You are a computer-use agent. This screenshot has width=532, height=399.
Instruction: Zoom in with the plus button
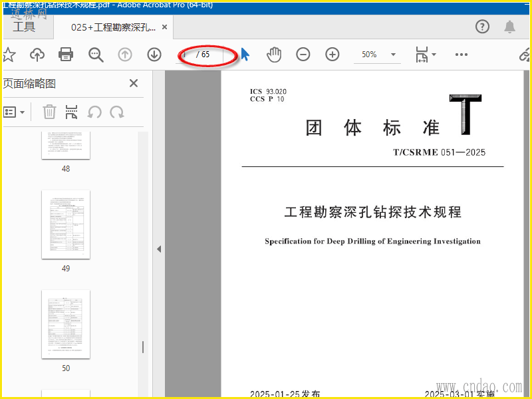[332, 55]
